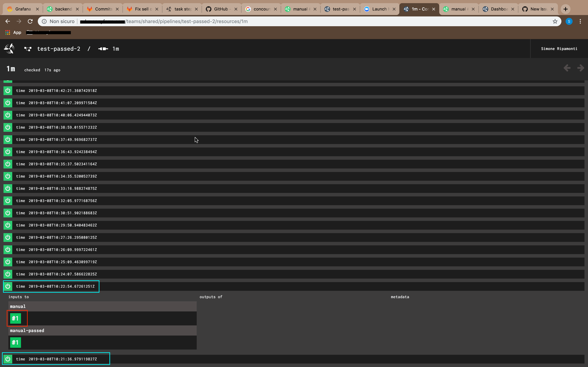
Task: Go to previous page of versions arrow
Action: 567,68
